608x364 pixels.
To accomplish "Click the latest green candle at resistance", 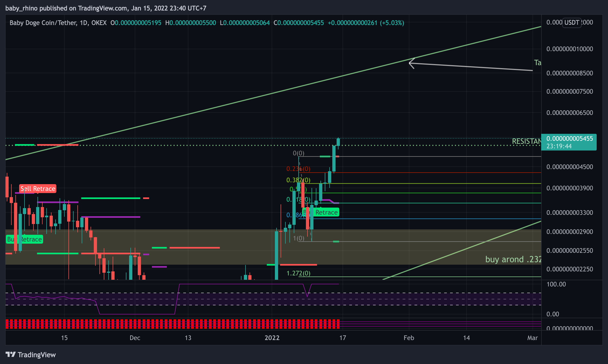I will 338,142.
